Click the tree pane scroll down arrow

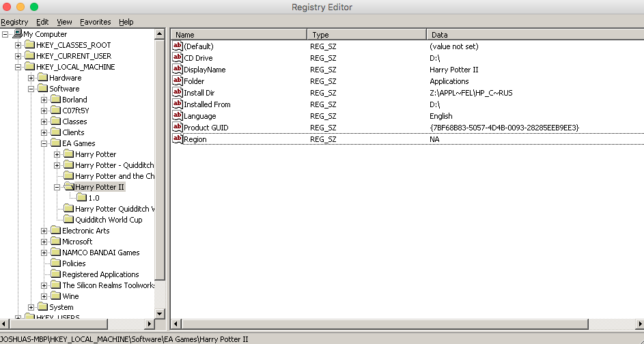click(160, 313)
